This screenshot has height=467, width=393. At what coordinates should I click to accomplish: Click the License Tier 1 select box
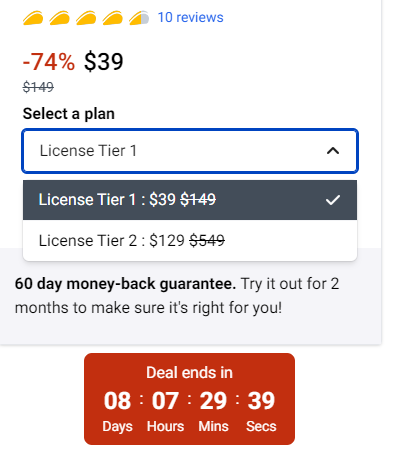coord(190,151)
